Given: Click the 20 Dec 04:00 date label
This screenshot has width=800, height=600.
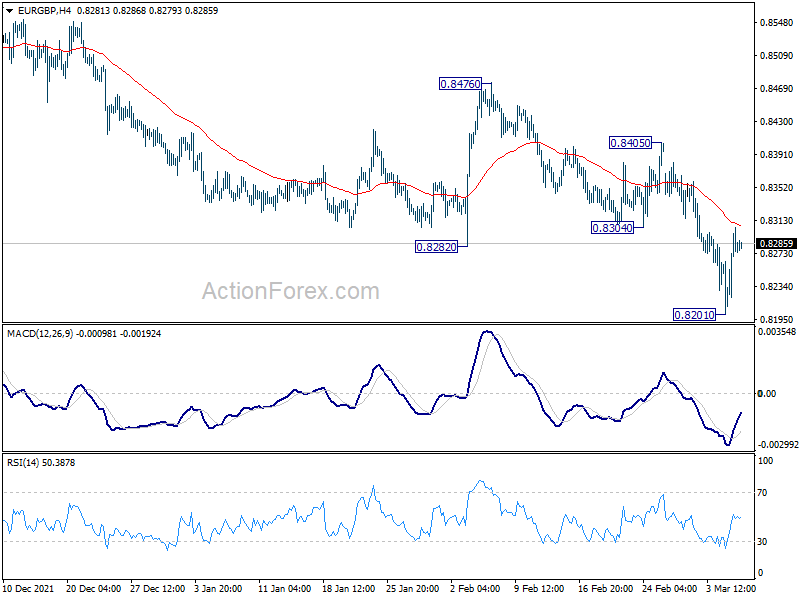Looking at the screenshot, I should pyautogui.click(x=93, y=589).
